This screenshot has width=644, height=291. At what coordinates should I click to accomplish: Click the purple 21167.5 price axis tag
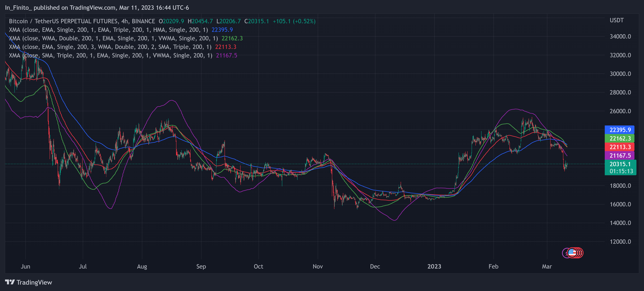[619, 155]
